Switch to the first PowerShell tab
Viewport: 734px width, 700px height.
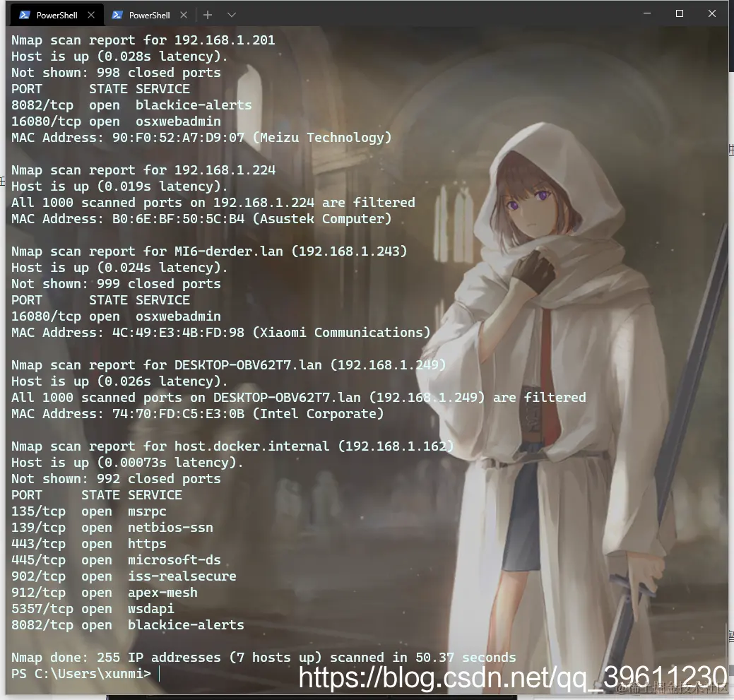tap(57, 15)
